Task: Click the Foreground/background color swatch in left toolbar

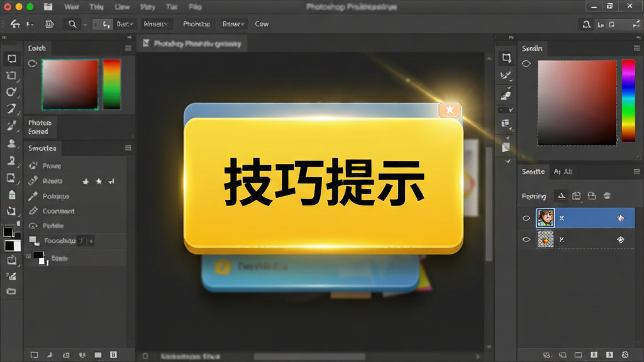Action: tap(11, 238)
